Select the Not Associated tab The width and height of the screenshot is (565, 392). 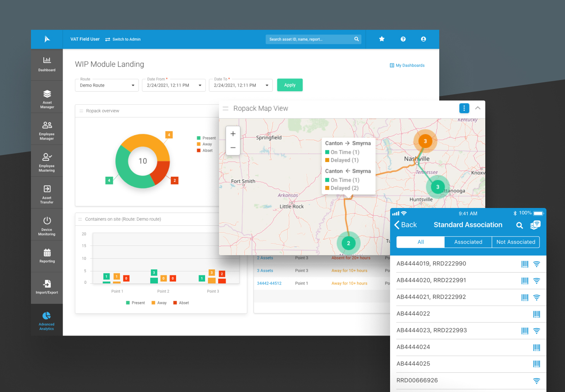[515, 242]
